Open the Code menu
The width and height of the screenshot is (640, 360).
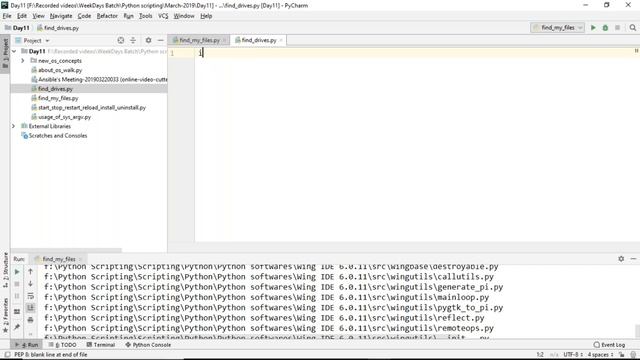click(84, 16)
